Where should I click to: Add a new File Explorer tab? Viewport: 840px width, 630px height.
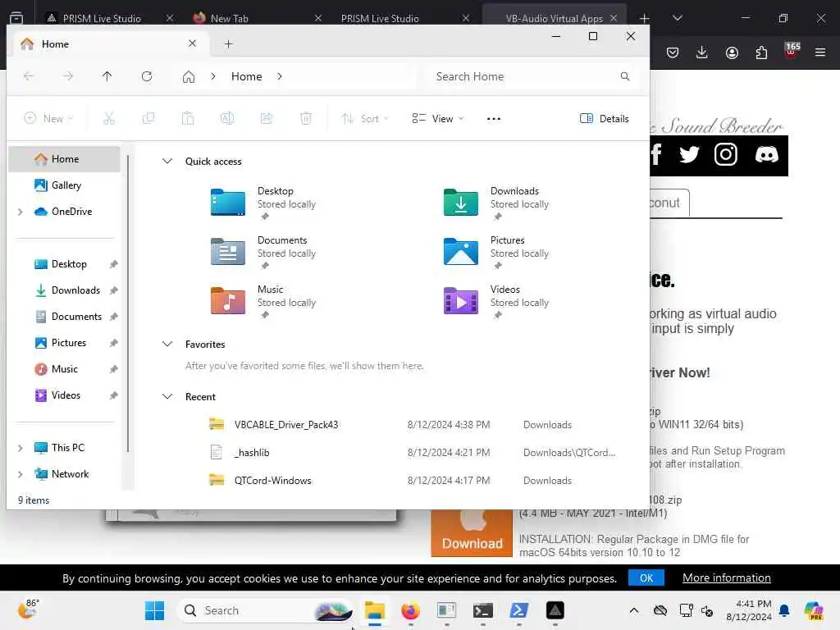pyautogui.click(x=228, y=44)
